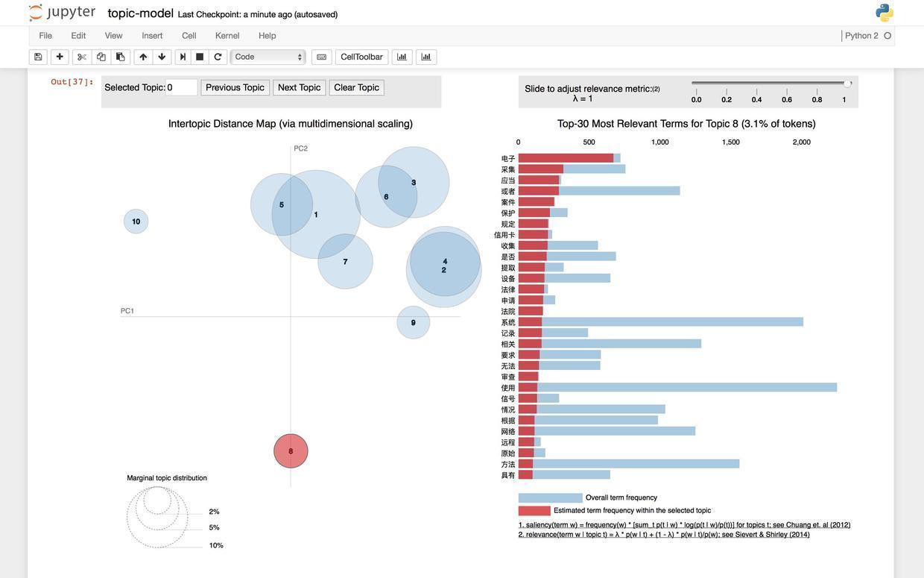Click the Next Topic button
The width and height of the screenshot is (924, 578).
(x=299, y=87)
